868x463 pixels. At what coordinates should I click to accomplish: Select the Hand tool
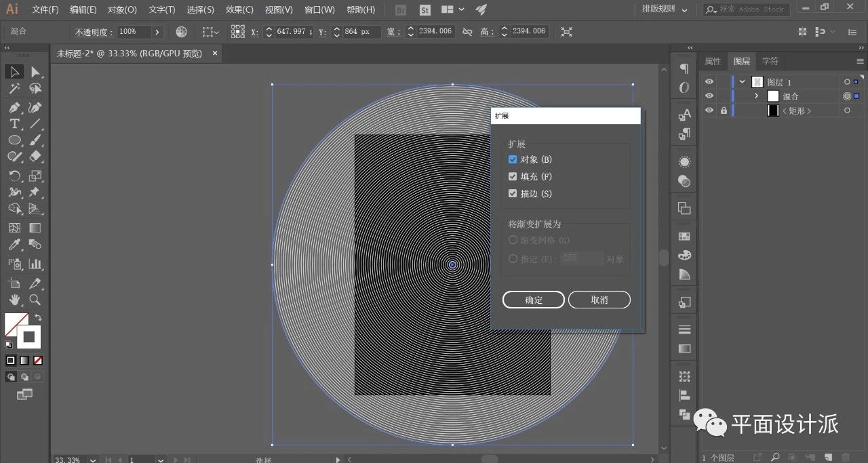tap(14, 300)
